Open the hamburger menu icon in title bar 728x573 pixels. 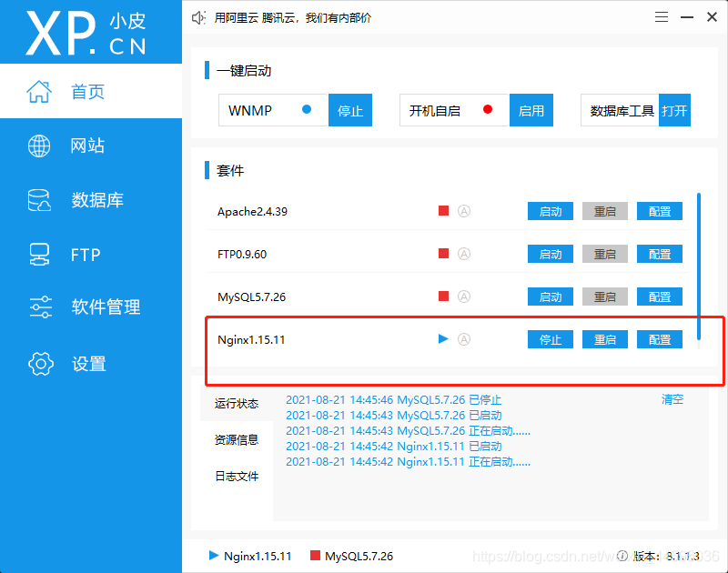click(662, 17)
